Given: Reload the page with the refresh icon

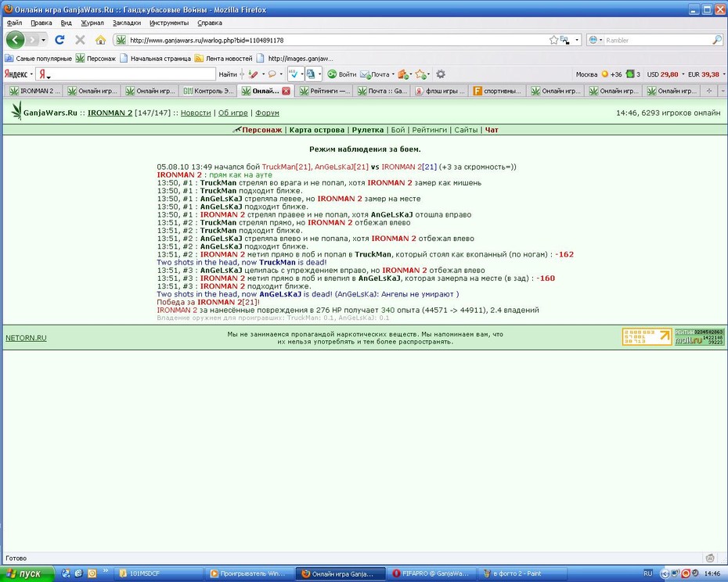Looking at the screenshot, I should (59, 40).
